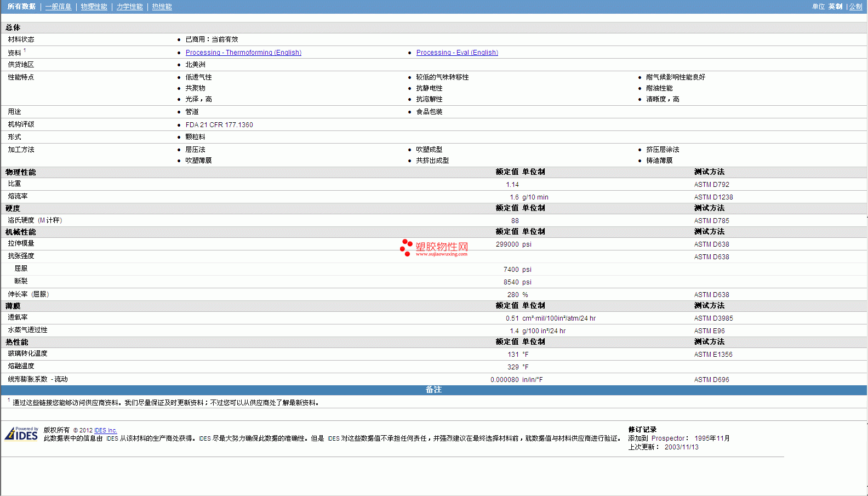
Task: Click the 1.14 specific gravity value
Action: point(512,185)
